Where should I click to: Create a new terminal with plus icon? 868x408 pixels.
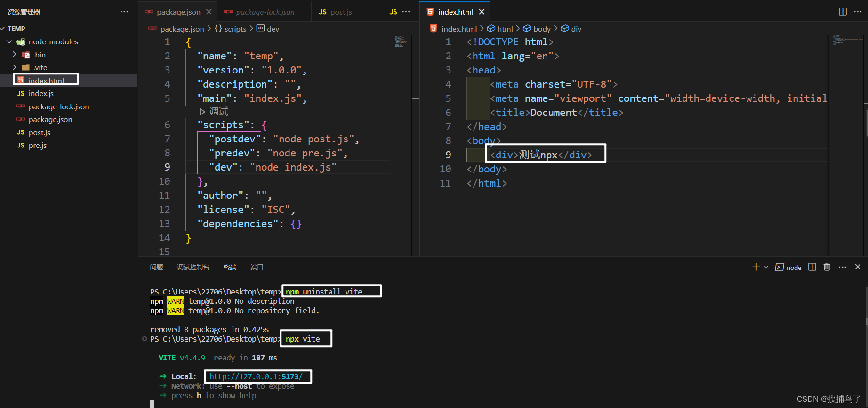click(756, 267)
